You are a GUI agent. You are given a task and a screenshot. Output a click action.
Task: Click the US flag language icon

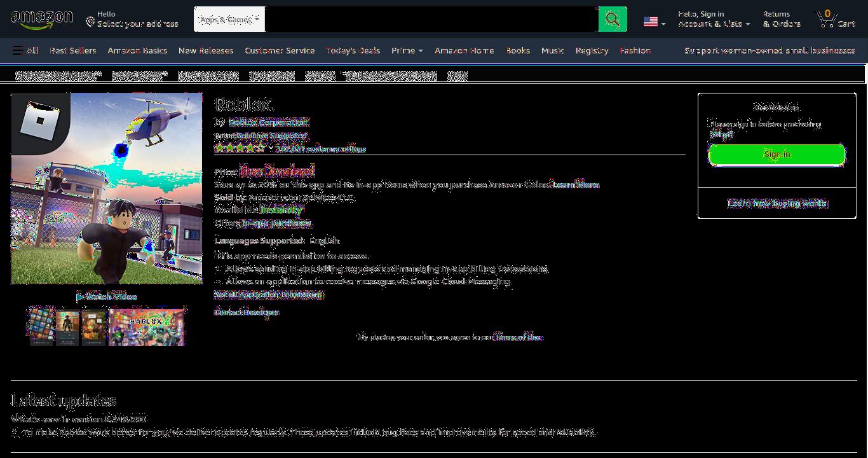650,22
